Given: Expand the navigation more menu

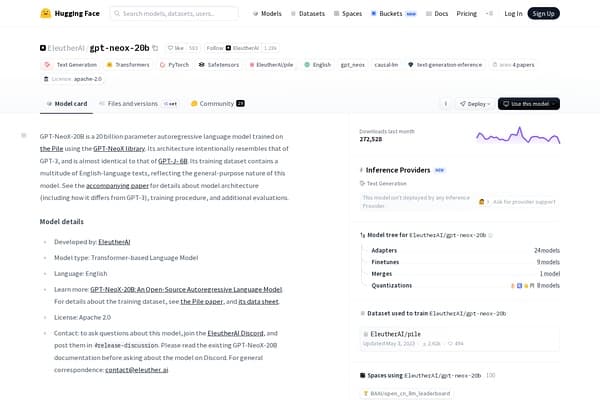Looking at the screenshot, I should (489, 13).
